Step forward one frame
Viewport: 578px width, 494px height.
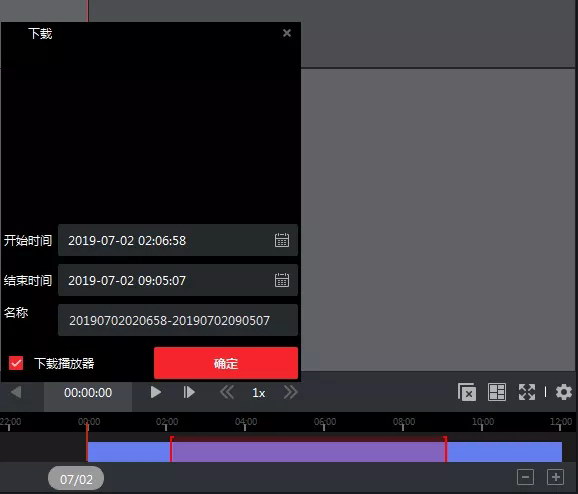click(x=189, y=392)
